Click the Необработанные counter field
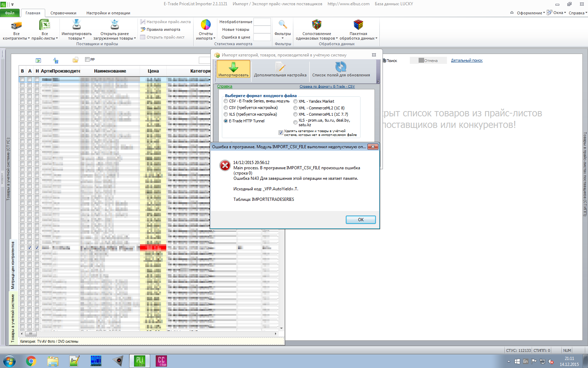588x368 pixels. point(262,22)
